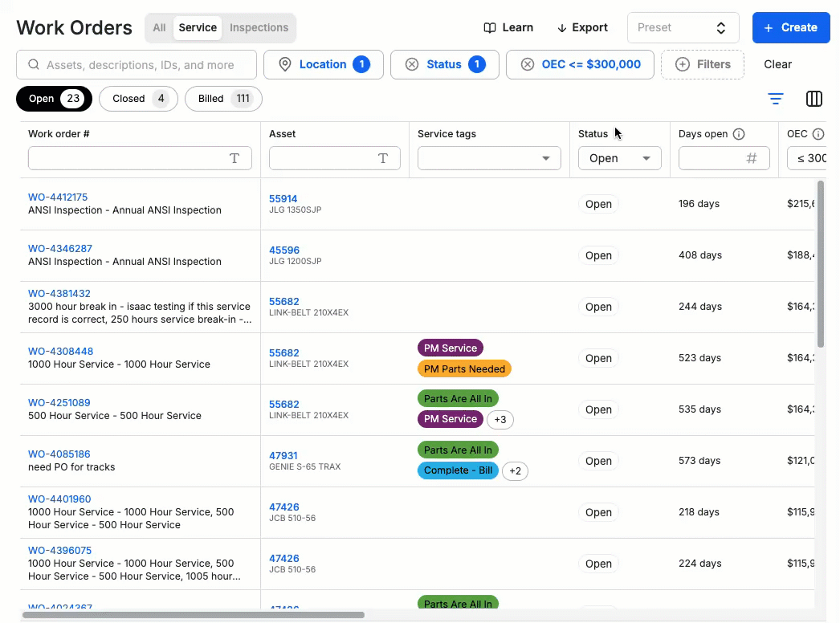Screen dimensions: 840x623
Task: Switch to the Service tab
Action: (x=198, y=28)
